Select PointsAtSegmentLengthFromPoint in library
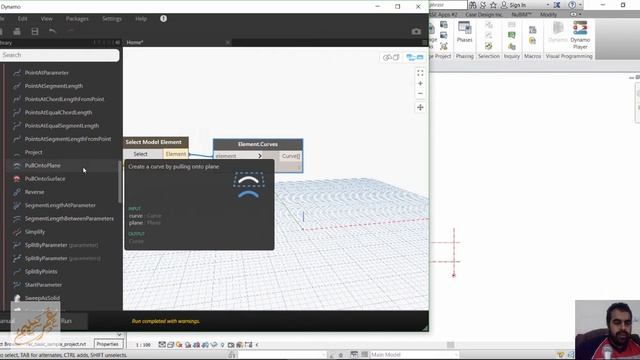The image size is (640, 360). pyautogui.click(x=68, y=139)
